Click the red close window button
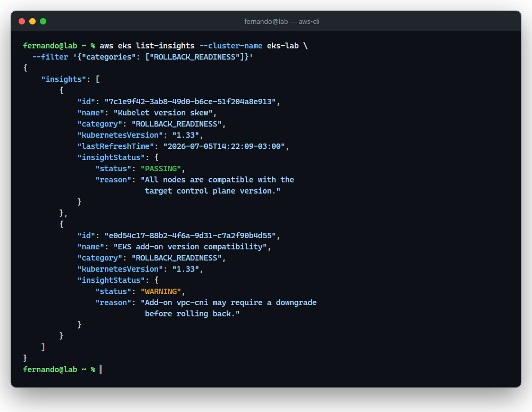The image size is (532, 412). 22,21
